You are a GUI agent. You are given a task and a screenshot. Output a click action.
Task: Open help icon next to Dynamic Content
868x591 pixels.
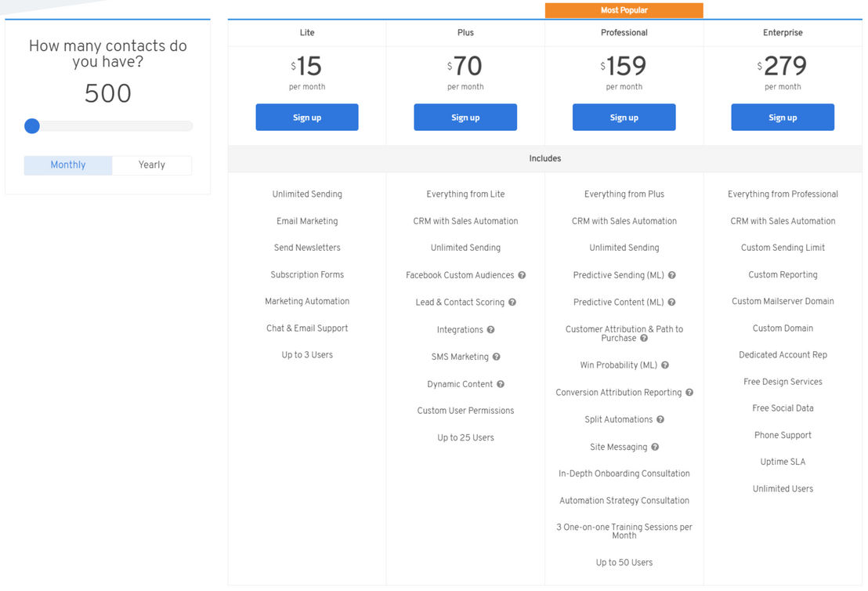pos(501,384)
